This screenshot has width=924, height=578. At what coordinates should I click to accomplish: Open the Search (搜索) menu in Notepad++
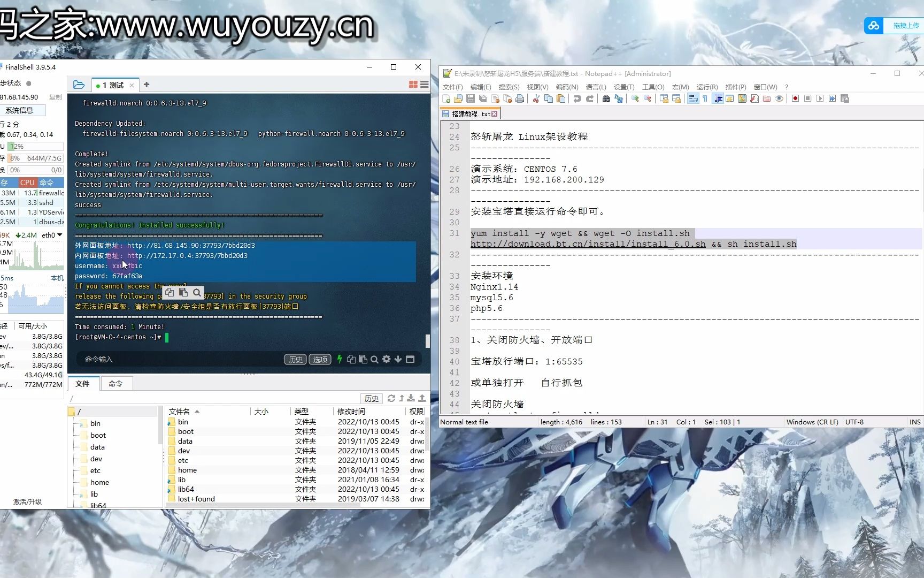click(509, 87)
